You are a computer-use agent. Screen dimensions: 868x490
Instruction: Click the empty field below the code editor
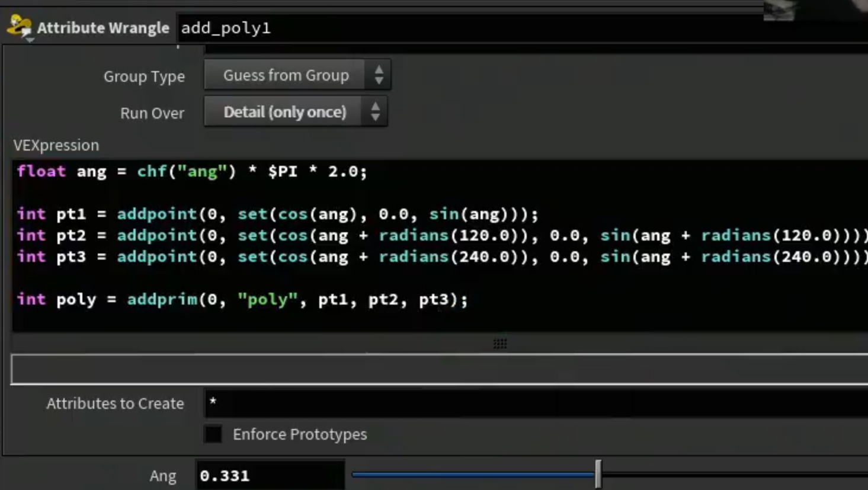click(440, 369)
